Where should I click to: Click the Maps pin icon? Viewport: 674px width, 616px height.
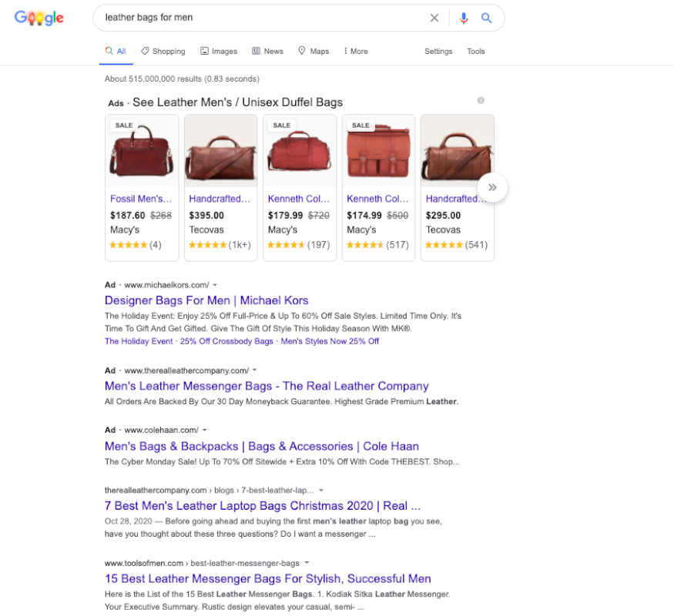303,51
